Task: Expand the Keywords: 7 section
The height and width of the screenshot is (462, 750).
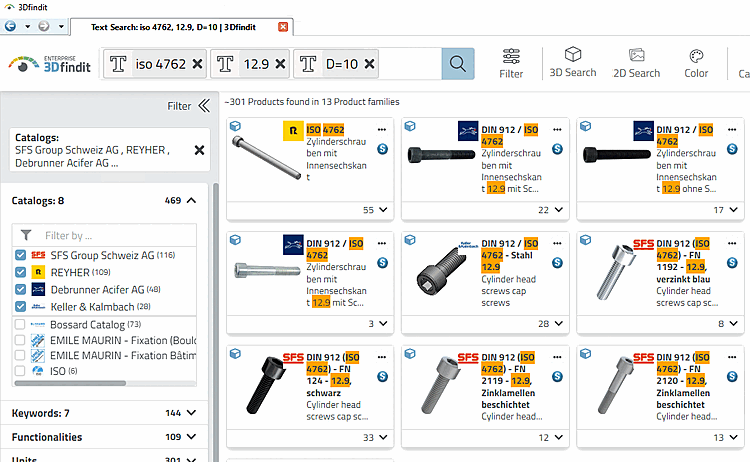Action: coord(191,413)
